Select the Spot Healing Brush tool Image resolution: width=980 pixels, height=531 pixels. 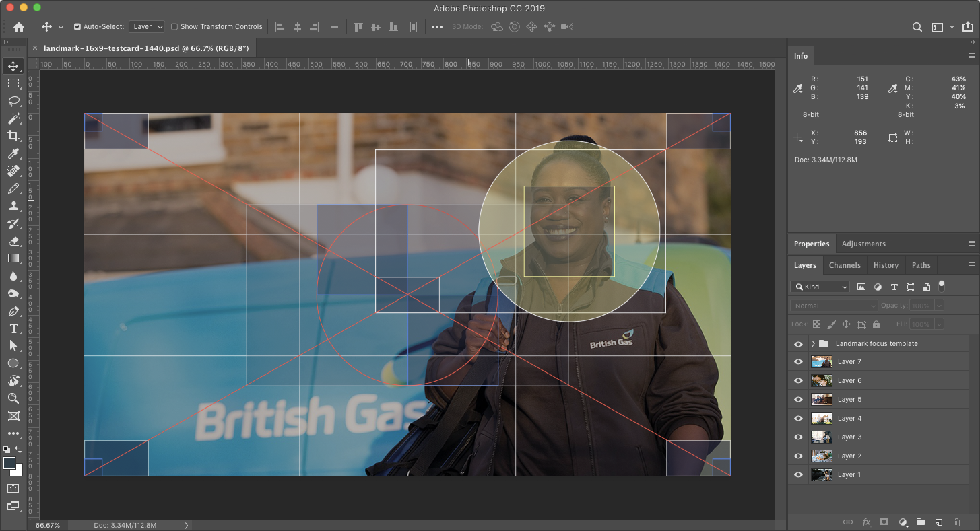point(13,171)
